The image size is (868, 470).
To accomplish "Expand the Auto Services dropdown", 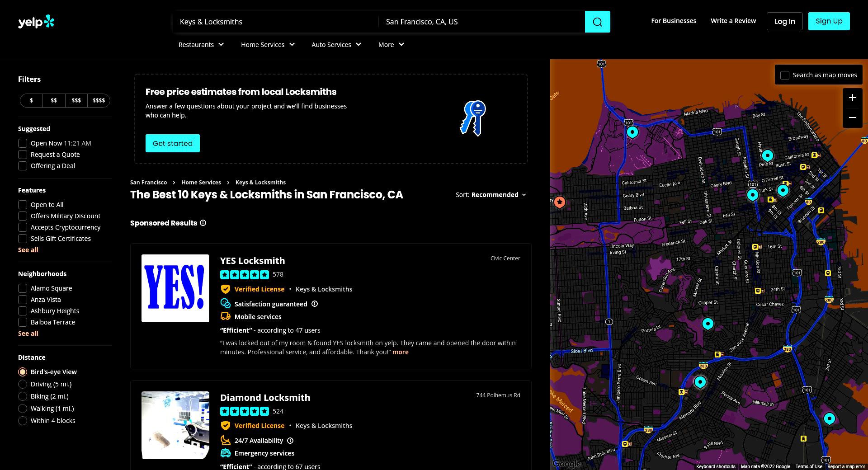I will [336, 45].
